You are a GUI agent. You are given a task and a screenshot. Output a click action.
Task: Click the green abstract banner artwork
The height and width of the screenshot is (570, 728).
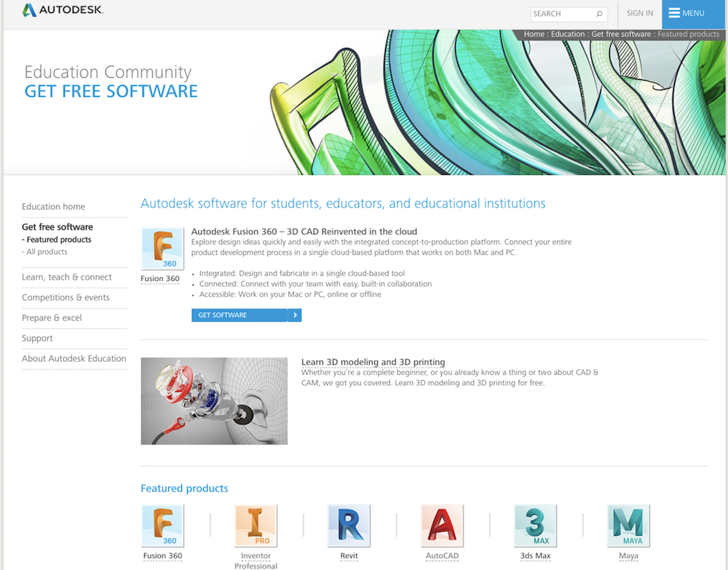pos(496,103)
